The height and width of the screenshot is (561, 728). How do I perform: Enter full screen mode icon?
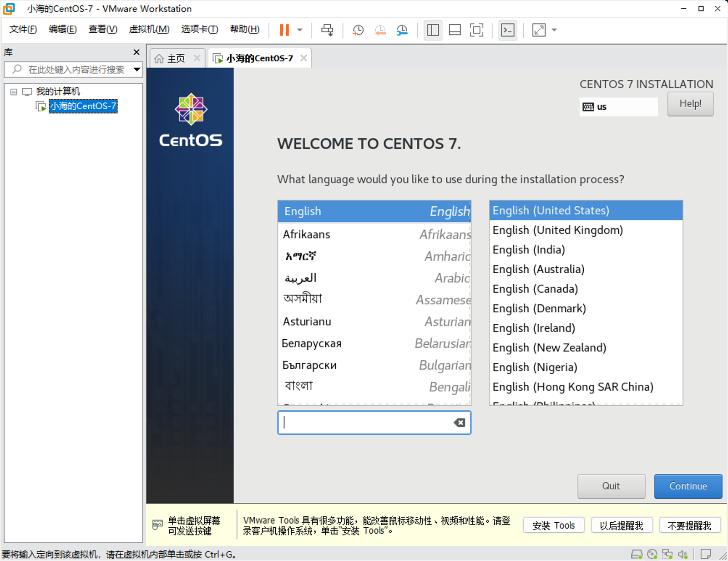pos(476,30)
